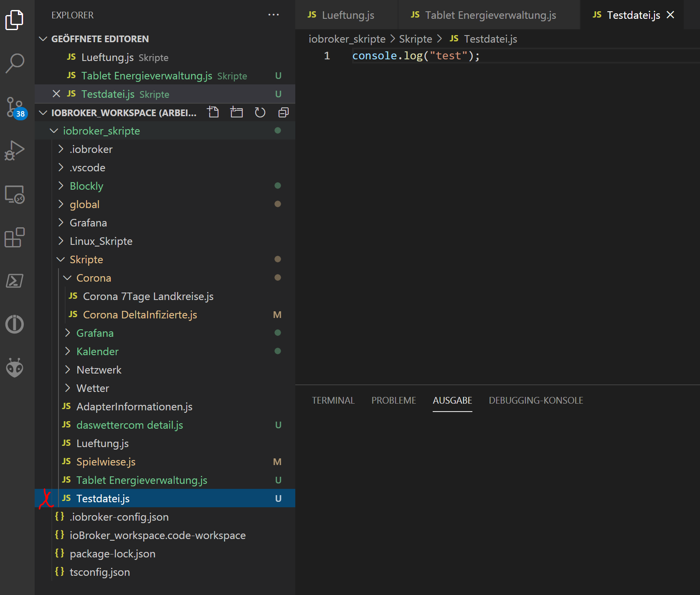This screenshot has height=595, width=700.
Task: Open Tablet Energieverwaltung.js in folder tree
Action: point(165,480)
